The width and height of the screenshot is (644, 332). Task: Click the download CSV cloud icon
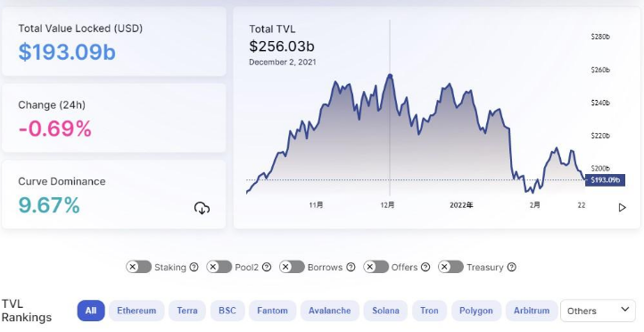tap(202, 208)
